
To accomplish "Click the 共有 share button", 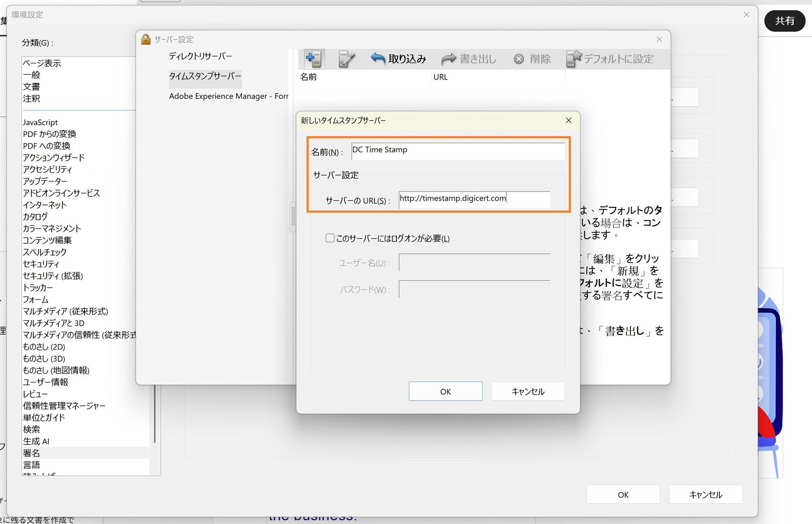I will point(785,21).
